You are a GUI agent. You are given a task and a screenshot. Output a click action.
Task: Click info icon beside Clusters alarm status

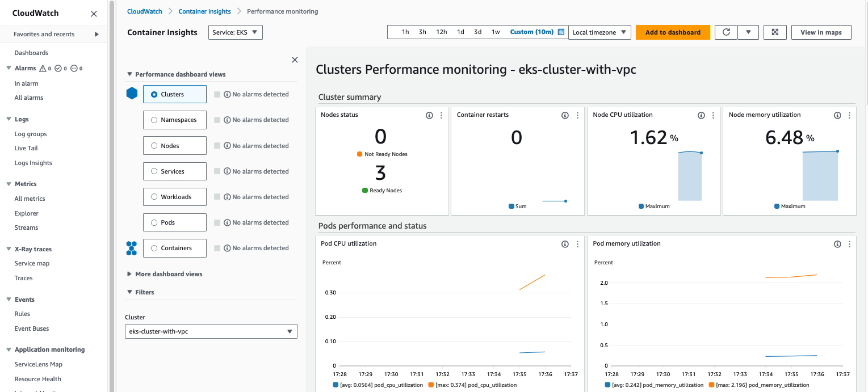pyautogui.click(x=227, y=94)
